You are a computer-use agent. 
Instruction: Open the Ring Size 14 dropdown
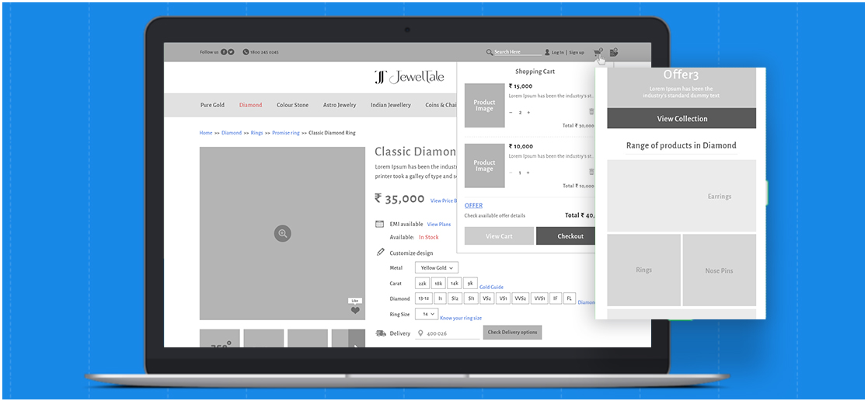pyautogui.click(x=427, y=314)
